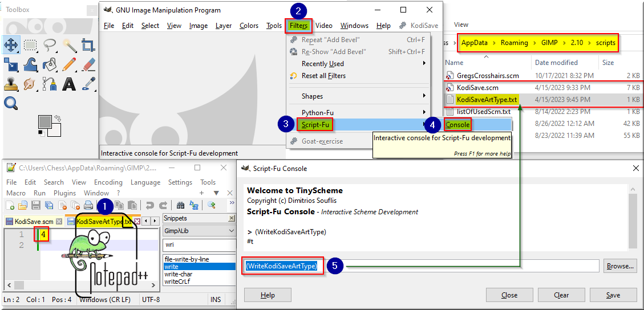Screen dimensions: 644x310
Task: Select the Move tool in GIMP Toolbox
Action: (x=11, y=44)
